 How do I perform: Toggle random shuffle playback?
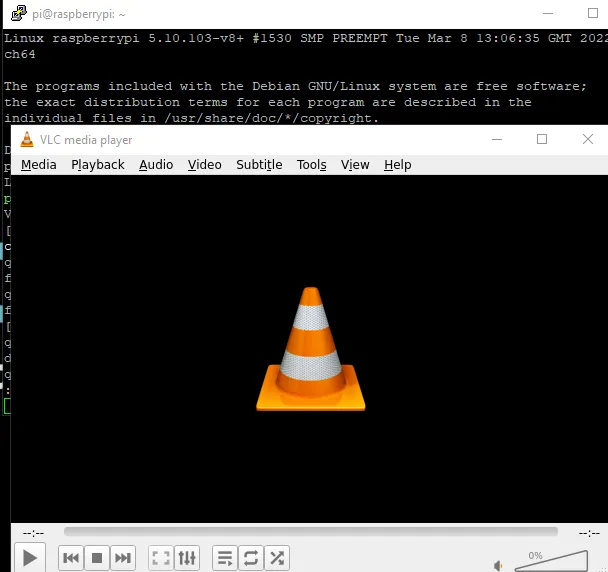pyautogui.click(x=277, y=558)
